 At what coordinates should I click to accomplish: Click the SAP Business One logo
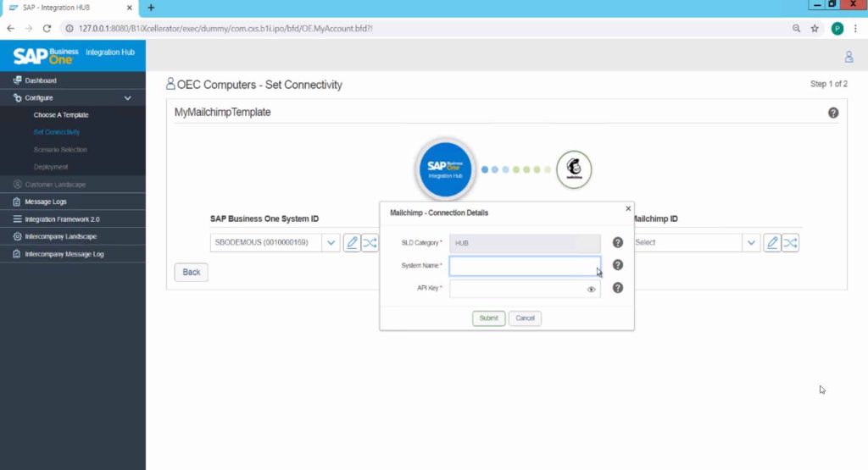click(x=46, y=55)
